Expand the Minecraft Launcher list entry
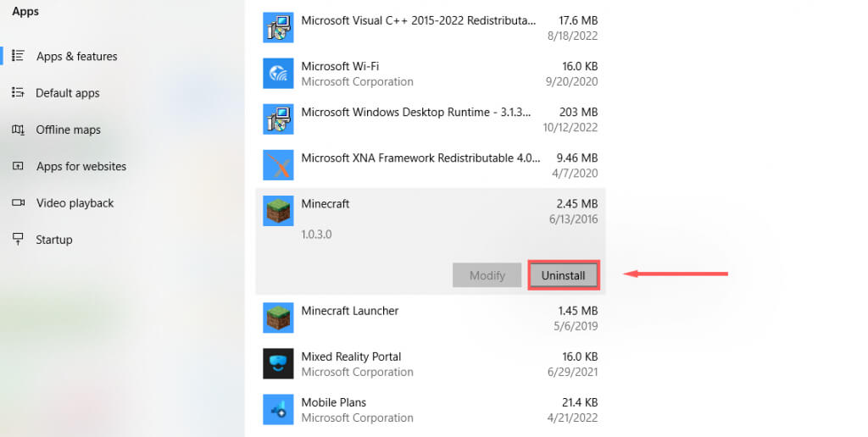 [x=431, y=318]
